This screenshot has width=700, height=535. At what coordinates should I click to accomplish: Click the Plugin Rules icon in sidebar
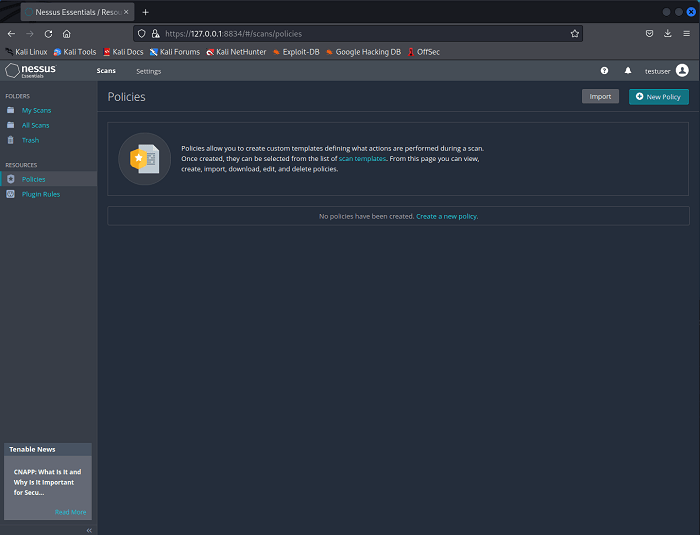[x=11, y=194]
